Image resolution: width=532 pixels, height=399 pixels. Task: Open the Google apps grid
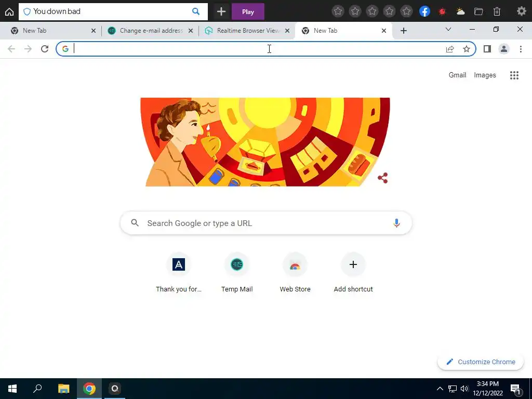click(514, 75)
